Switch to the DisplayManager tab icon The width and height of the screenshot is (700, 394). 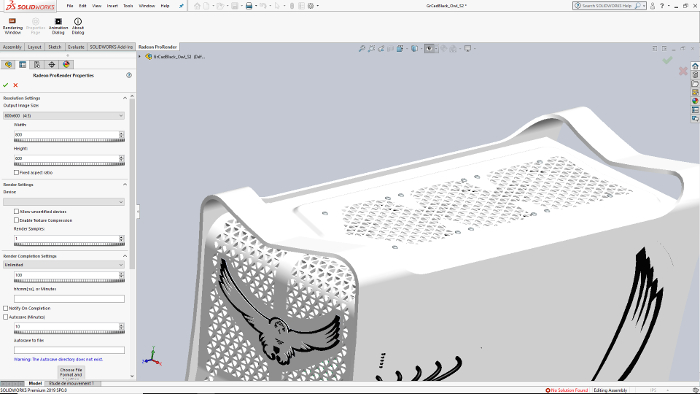(67, 65)
